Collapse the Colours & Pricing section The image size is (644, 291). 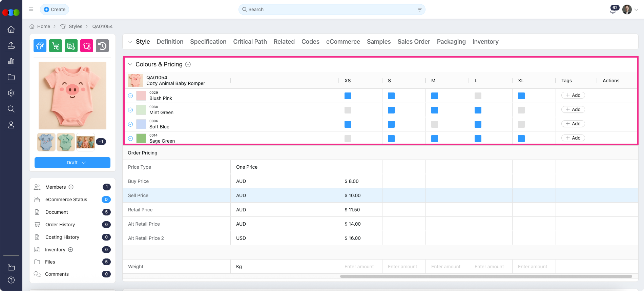130,64
